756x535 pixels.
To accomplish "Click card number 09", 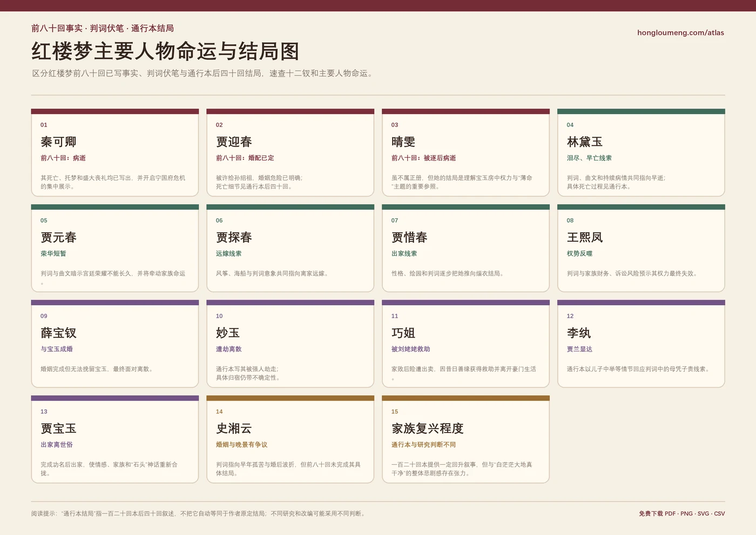I will 44,316.
